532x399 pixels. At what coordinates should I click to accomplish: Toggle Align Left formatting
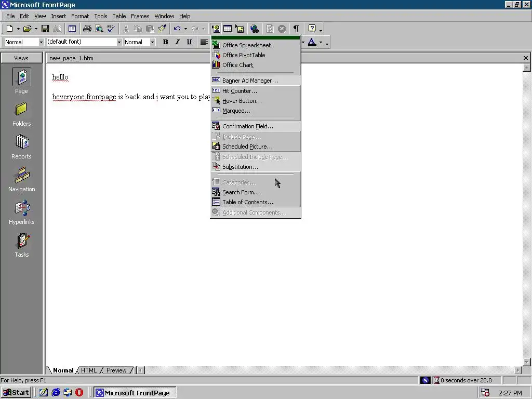coord(204,42)
